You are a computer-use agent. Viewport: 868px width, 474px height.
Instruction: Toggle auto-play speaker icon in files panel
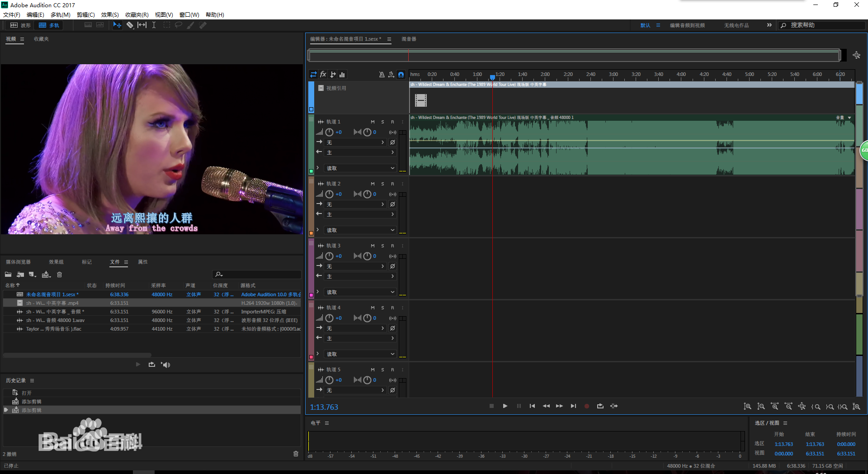tap(165, 365)
